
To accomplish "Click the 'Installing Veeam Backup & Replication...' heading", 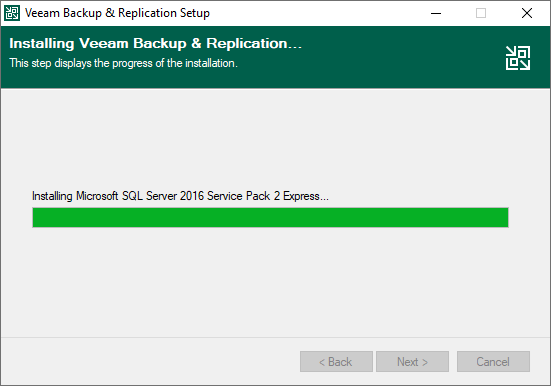I will 155,43.
